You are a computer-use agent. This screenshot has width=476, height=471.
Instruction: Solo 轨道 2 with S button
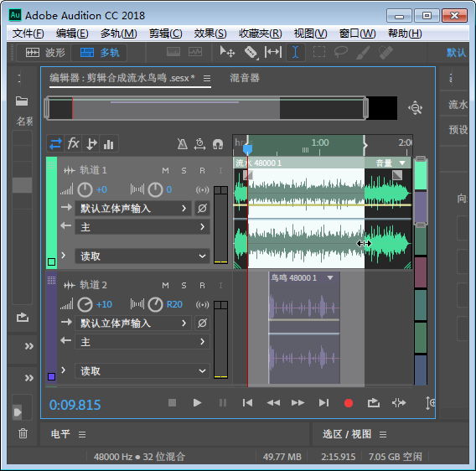(184, 286)
